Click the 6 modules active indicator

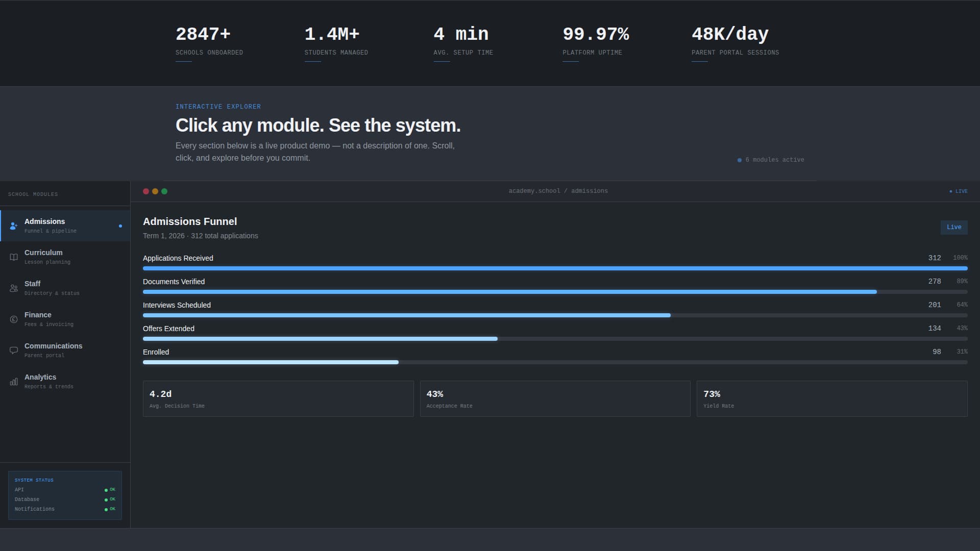(771, 160)
